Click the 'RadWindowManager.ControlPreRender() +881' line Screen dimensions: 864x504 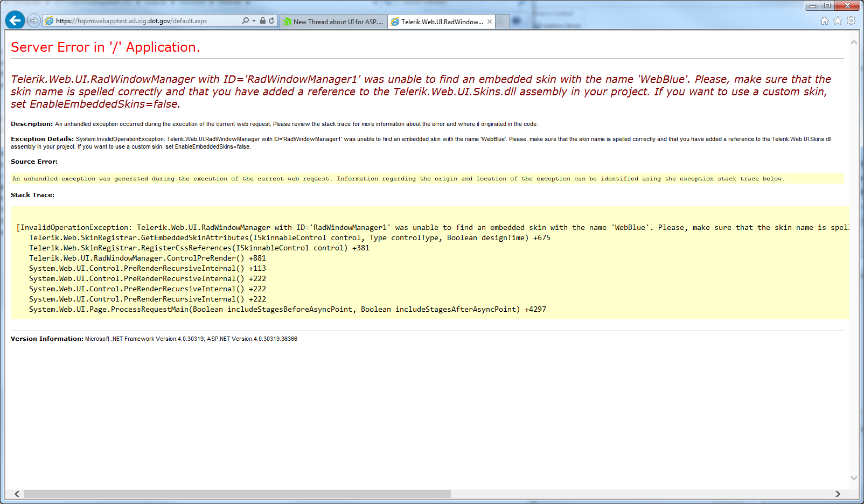[x=148, y=258]
